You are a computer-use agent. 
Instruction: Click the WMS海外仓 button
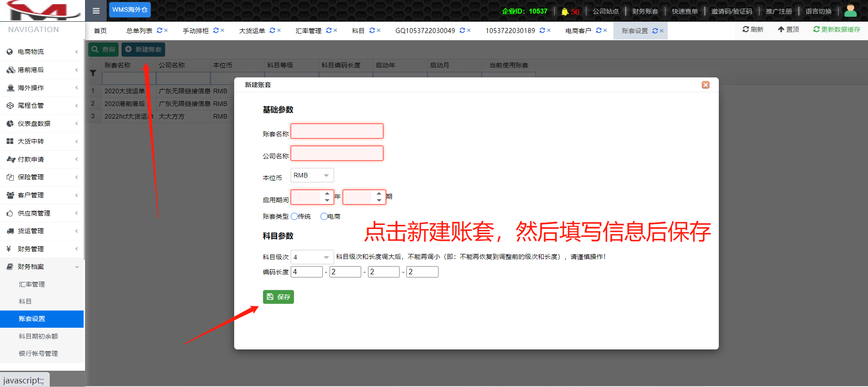coord(130,10)
